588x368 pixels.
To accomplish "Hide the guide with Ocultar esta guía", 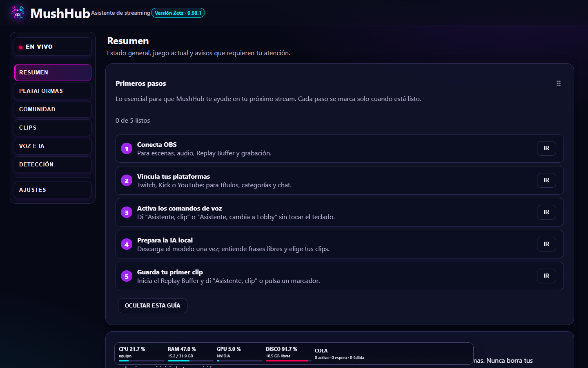I will point(153,306).
